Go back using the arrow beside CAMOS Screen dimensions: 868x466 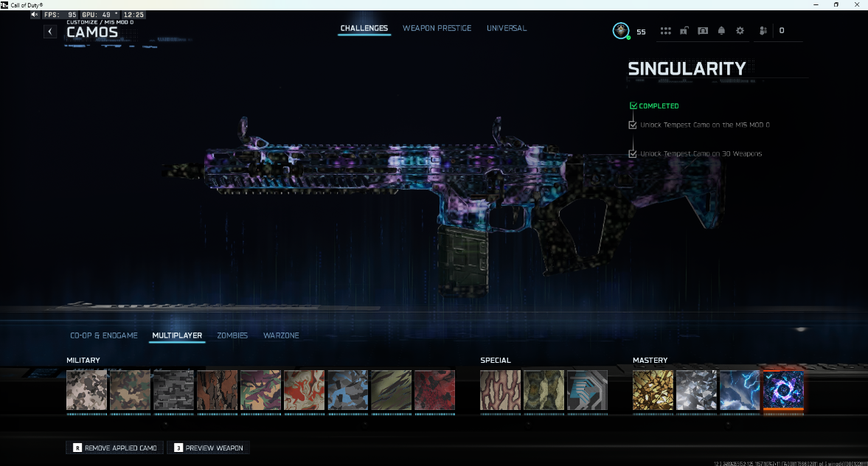coord(50,32)
